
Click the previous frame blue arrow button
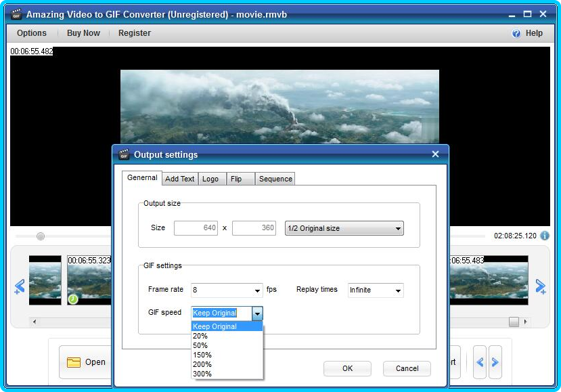479,362
